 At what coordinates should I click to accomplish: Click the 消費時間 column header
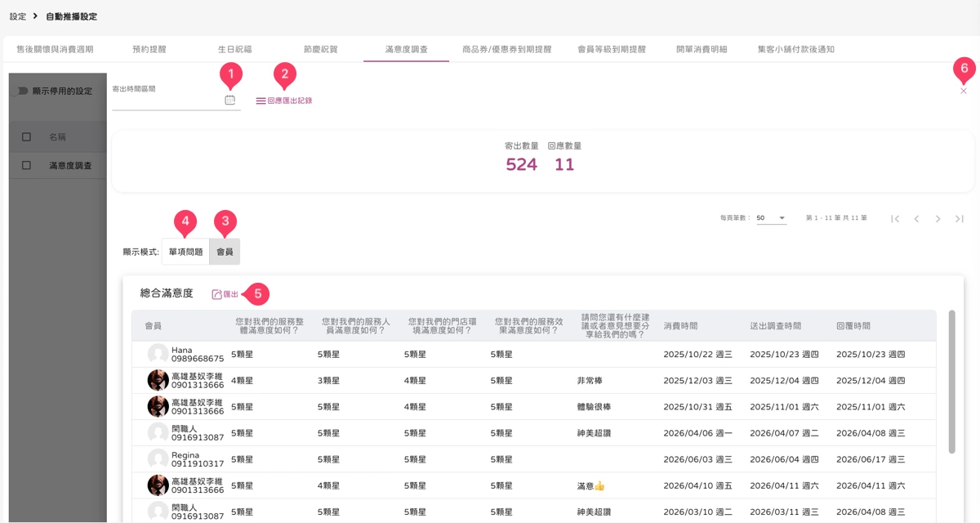click(x=680, y=325)
